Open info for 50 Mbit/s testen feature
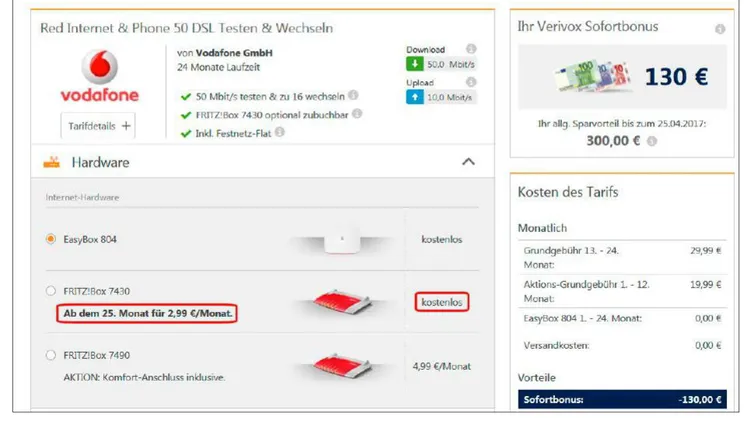 [x=353, y=95]
